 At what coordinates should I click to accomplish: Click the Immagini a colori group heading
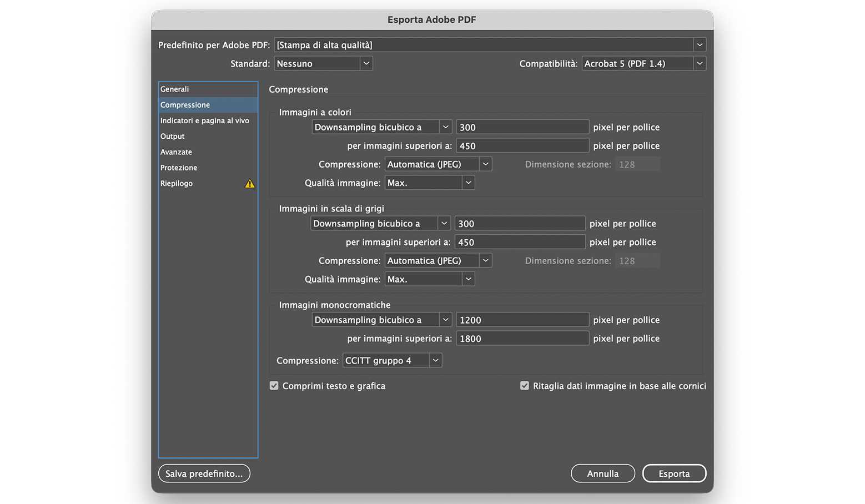(315, 112)
